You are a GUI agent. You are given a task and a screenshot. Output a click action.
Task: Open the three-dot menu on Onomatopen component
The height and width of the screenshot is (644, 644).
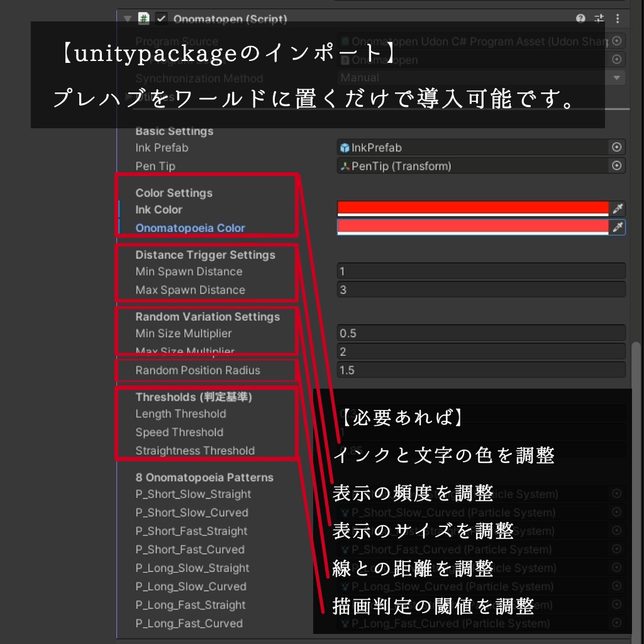[617, 19]
